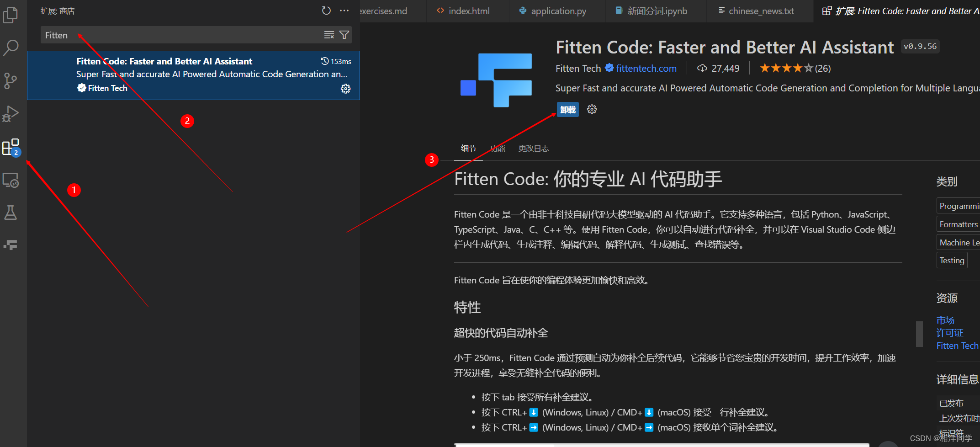Open the extensions filter funnel menu
The height and width of the screenshot is (447, 980).
pyautogui.click(x=344, y=35)
